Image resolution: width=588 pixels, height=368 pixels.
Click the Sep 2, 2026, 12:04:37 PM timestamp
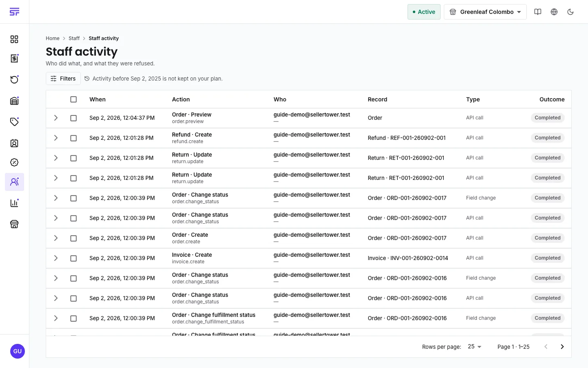pos(122,118)
